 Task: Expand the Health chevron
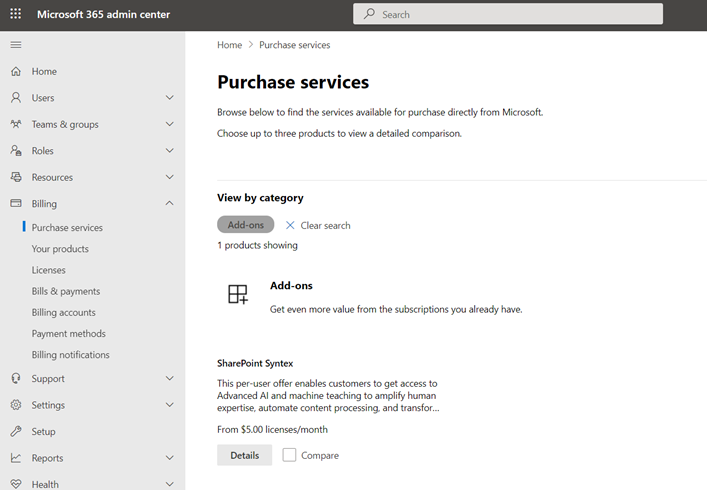pos(170,484)
